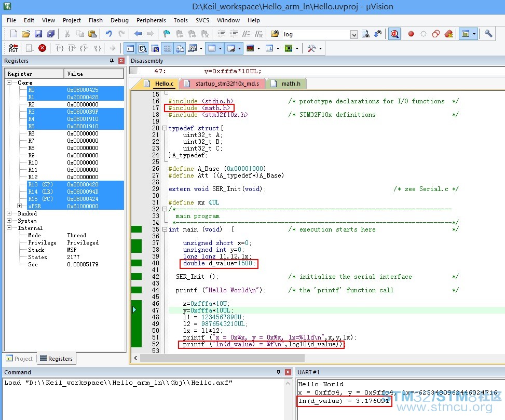Open the log search combo box dropdown

tap(354, 34)
